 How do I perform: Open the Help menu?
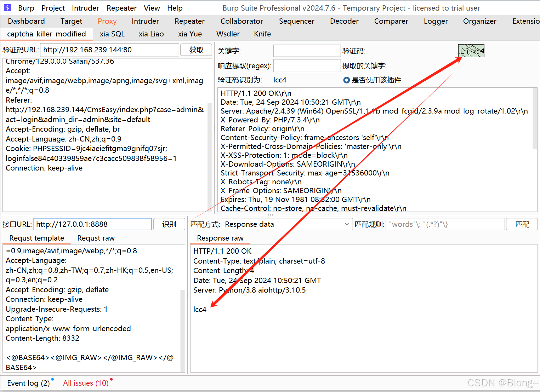175,8
